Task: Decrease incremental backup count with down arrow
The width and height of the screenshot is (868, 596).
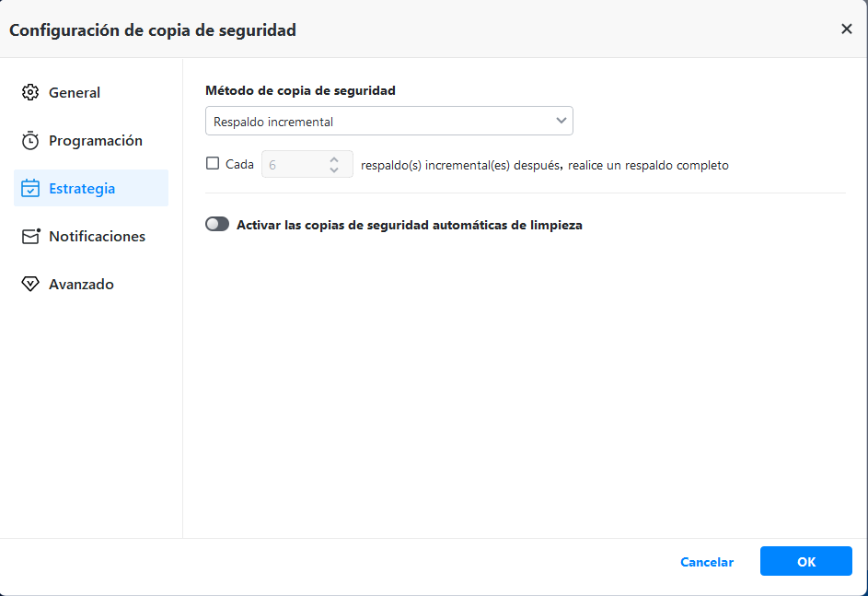Action: [334, 170]
